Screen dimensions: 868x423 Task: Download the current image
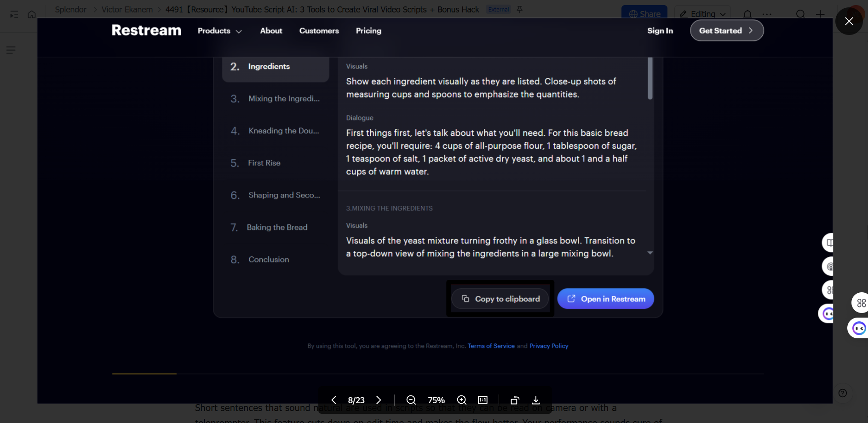click(x=536, y=400)
